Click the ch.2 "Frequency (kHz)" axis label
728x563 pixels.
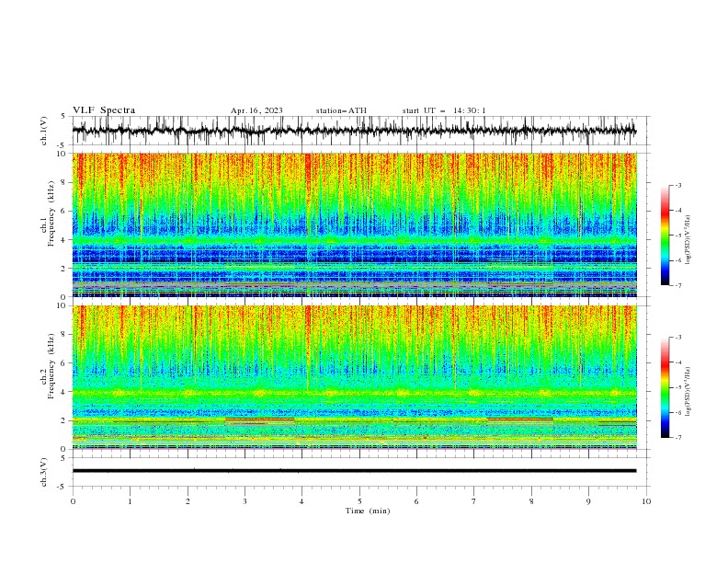click(51, 365)
